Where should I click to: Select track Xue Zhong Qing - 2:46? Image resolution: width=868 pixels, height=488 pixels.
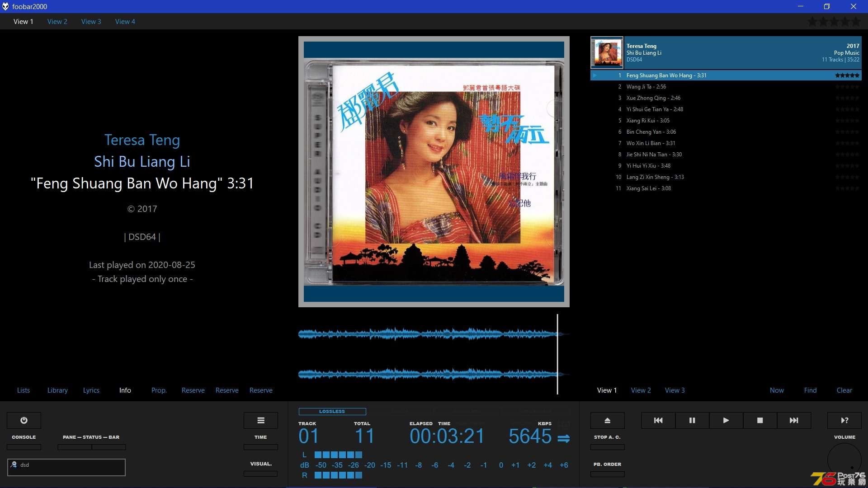coord(726,98)
